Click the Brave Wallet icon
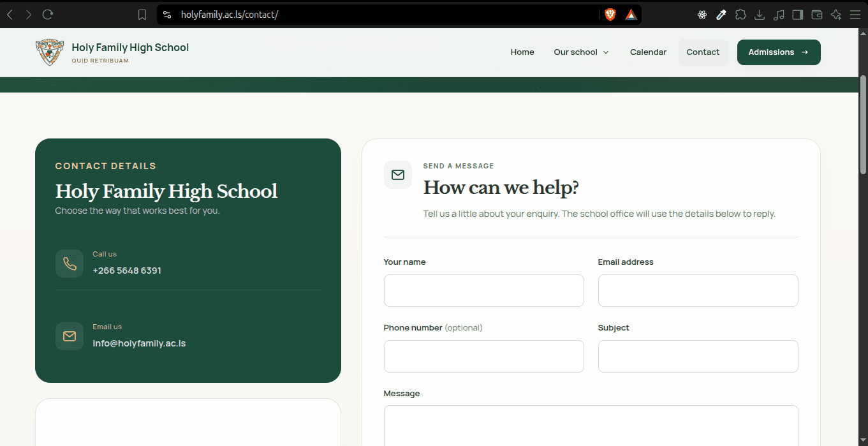This screenshot has width=868, height=446. (817, 15)
